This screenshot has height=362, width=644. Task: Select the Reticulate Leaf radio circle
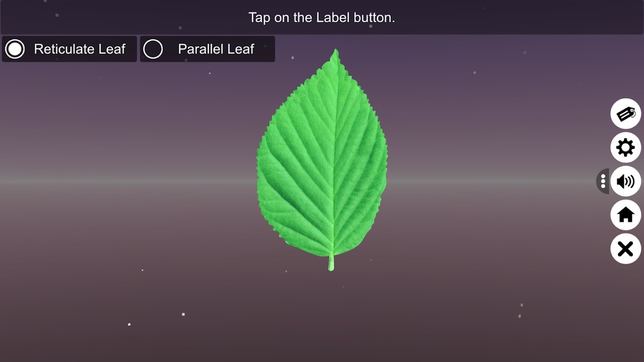point(15,49)
